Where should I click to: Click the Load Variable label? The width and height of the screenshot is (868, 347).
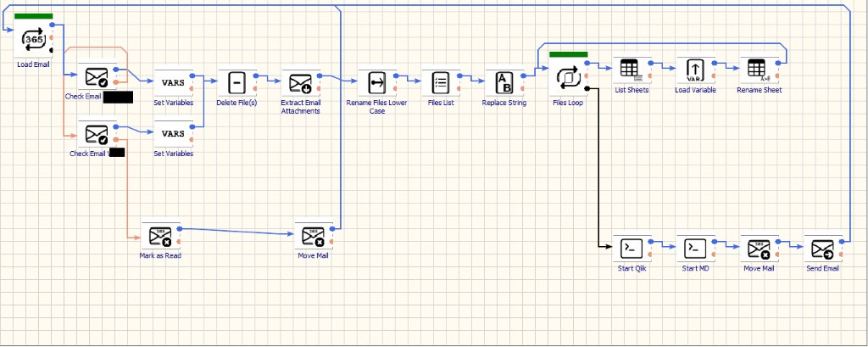point(695,90)
